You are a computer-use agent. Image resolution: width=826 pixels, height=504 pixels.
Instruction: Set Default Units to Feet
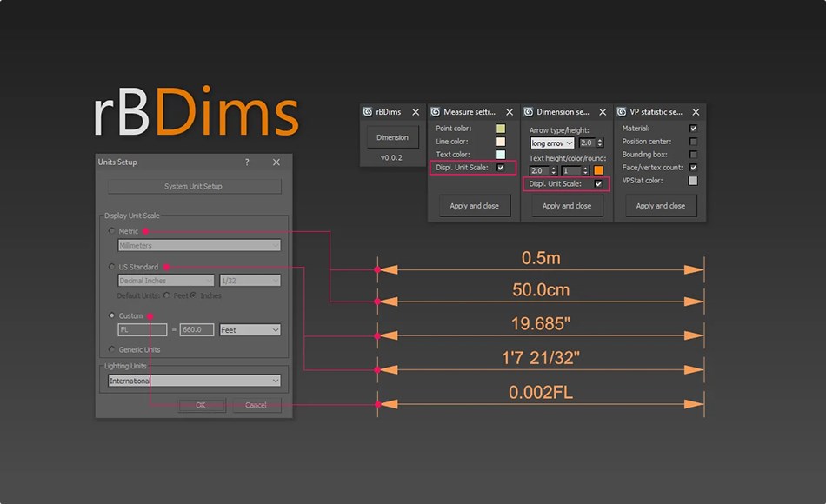(x=165, y=295)
